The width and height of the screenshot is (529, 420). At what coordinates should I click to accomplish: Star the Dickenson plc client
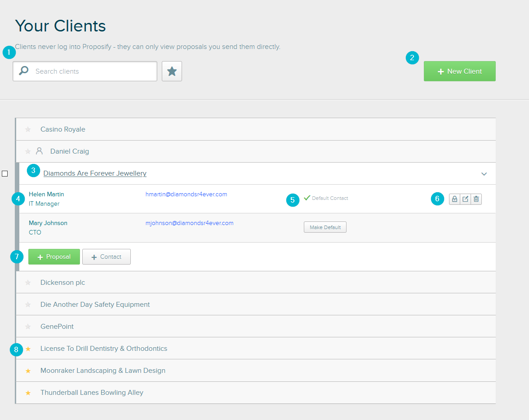tap(28, 283)
